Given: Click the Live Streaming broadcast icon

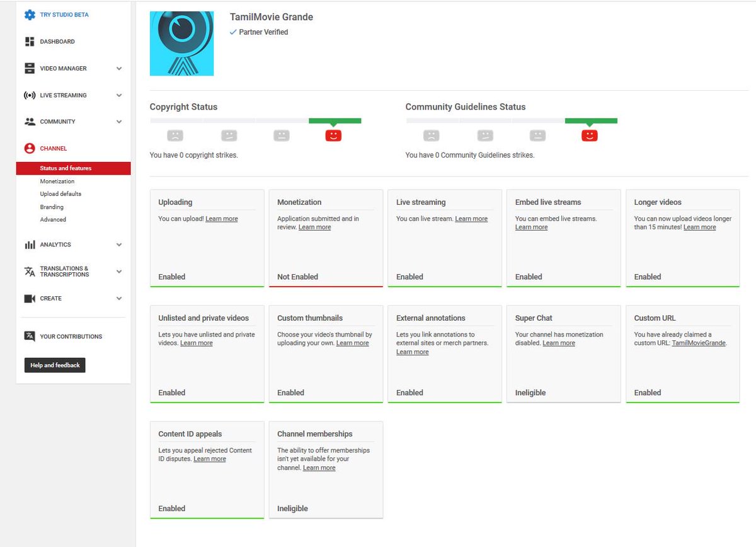Looking at the screenshot, I should click(30, 95).
